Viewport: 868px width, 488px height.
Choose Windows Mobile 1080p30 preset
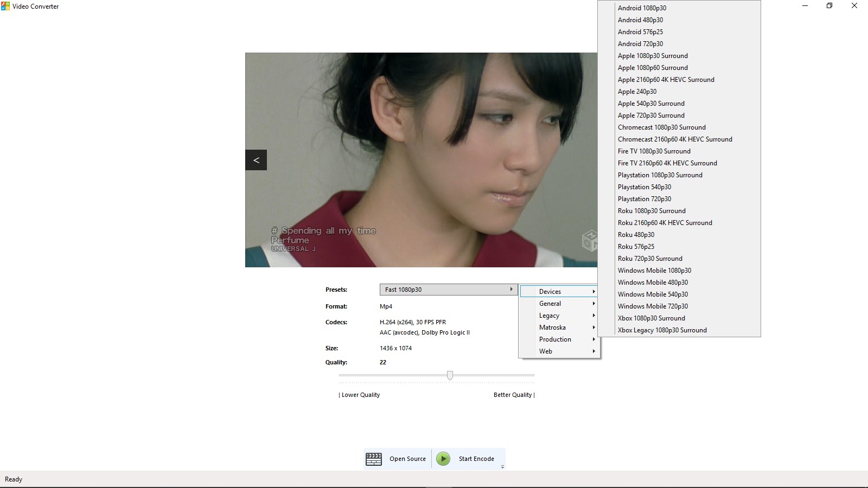click(x=679, y=271)
